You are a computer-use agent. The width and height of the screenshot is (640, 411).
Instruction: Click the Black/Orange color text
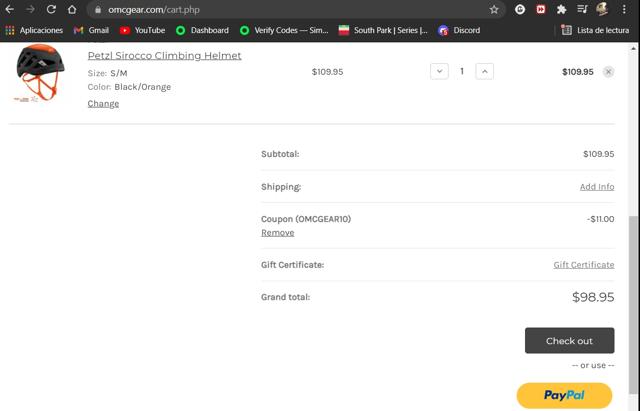[x=142, y=87]
